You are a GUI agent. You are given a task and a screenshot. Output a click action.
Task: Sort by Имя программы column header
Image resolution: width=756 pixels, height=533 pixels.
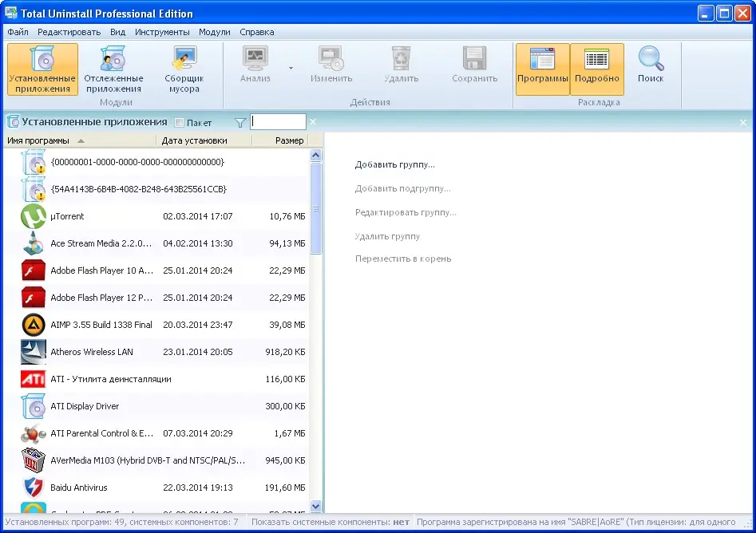point(80,140)
